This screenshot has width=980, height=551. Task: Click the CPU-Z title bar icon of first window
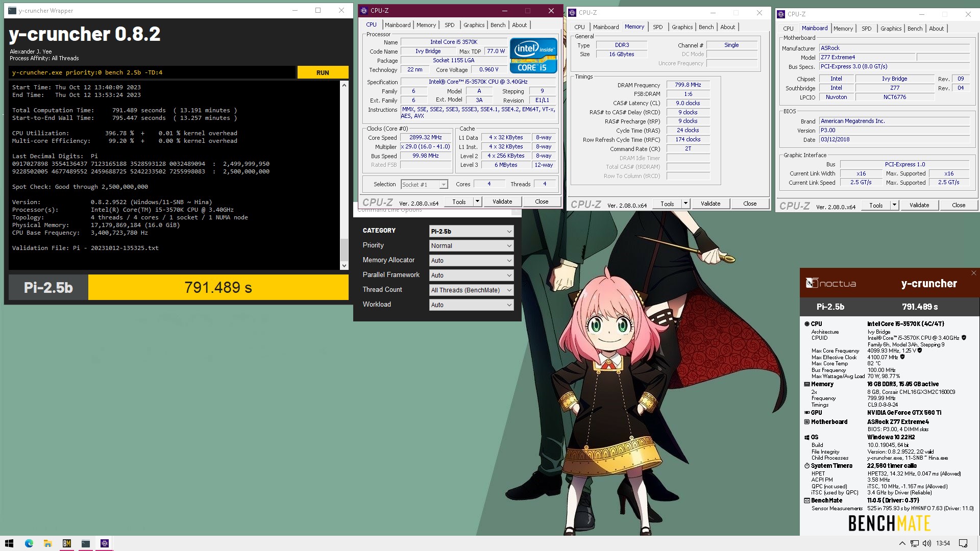tap(363, 10)
